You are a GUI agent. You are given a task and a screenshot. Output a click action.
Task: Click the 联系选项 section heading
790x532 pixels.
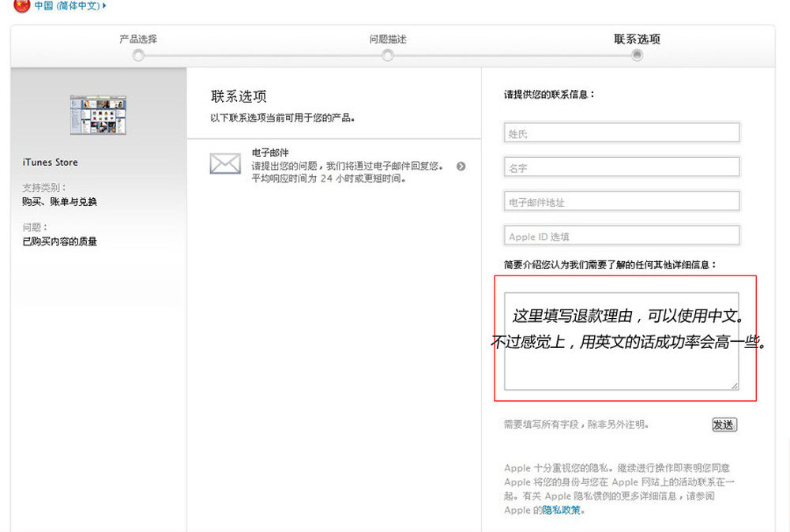tap(239, 96)
